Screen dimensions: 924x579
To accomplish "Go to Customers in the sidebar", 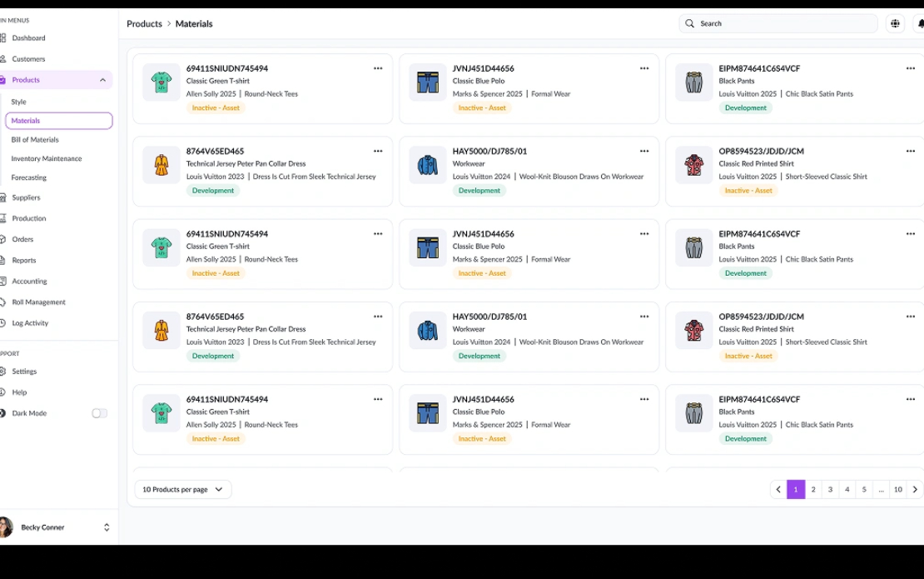I will click(x=28, y=59).
